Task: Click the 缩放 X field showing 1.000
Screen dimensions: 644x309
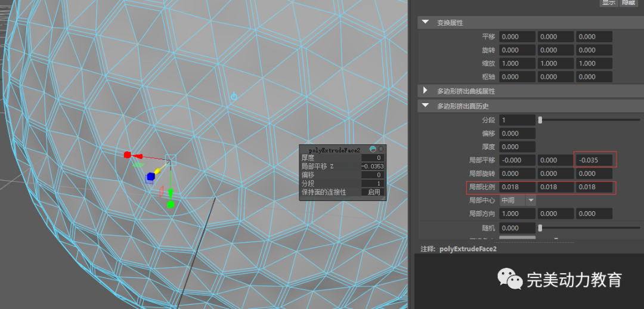Action: tap(518, 63)
